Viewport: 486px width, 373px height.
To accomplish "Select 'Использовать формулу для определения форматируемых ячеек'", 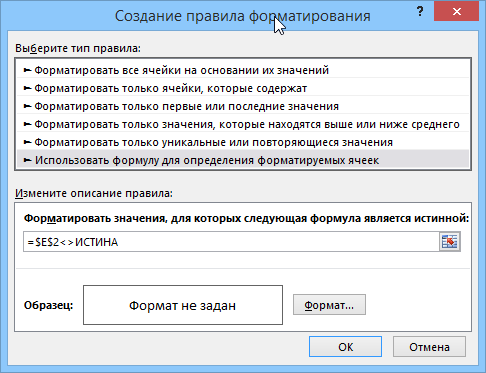I will [243, 160].
